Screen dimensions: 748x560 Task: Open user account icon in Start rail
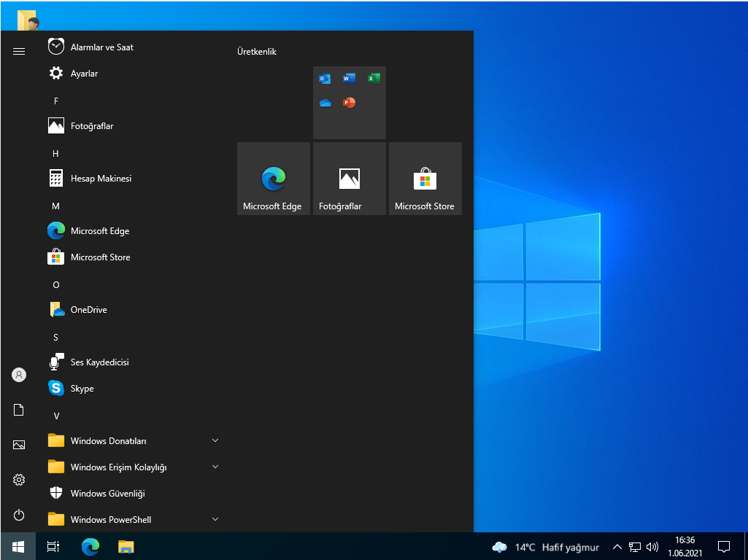(19, 375)
